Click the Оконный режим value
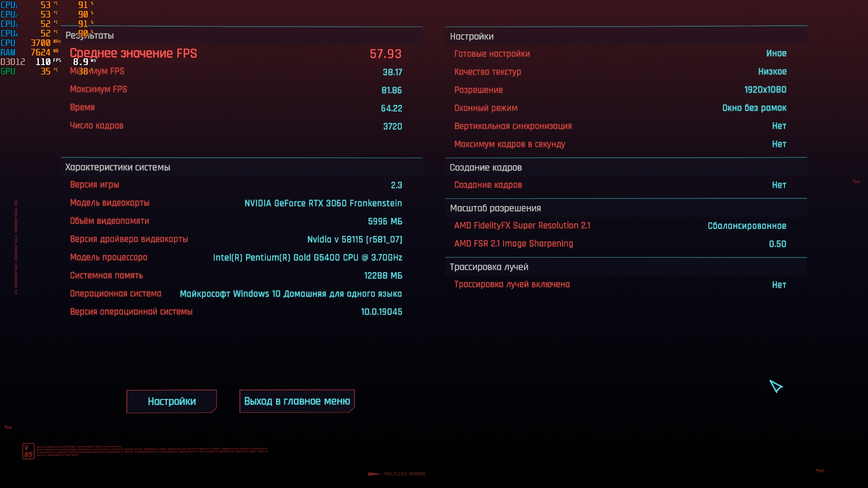868x488 pixels. tap(754, 108)
